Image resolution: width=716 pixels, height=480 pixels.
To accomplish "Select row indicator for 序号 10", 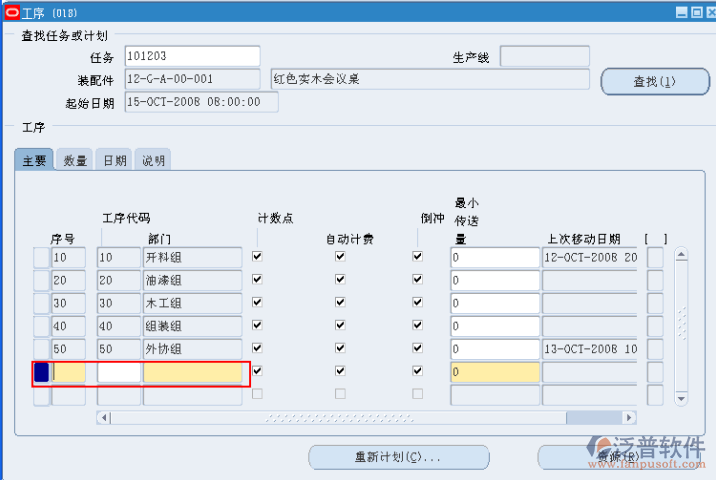I will coord(41,258).
